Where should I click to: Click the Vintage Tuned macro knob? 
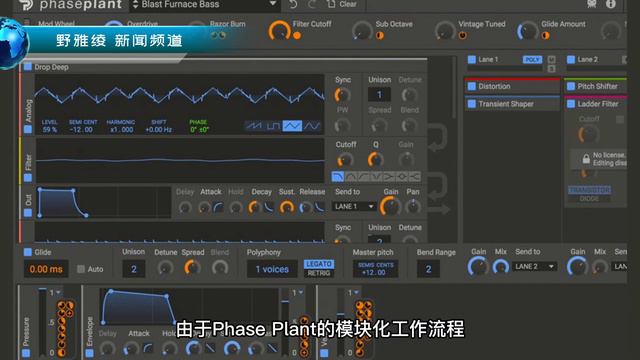(x=444, y=31)
